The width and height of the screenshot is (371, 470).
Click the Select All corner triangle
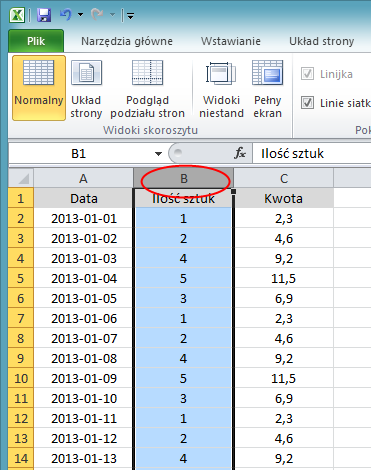coord(21,178)
